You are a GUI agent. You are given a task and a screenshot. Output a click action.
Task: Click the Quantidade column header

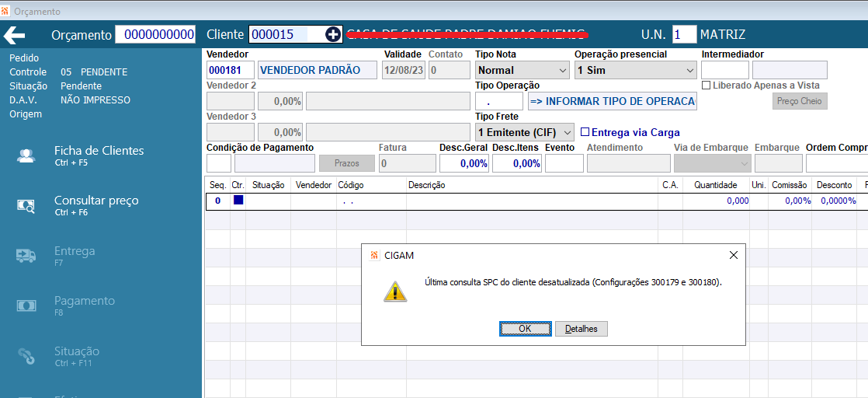pyautogui.click(x=717, y=185)
